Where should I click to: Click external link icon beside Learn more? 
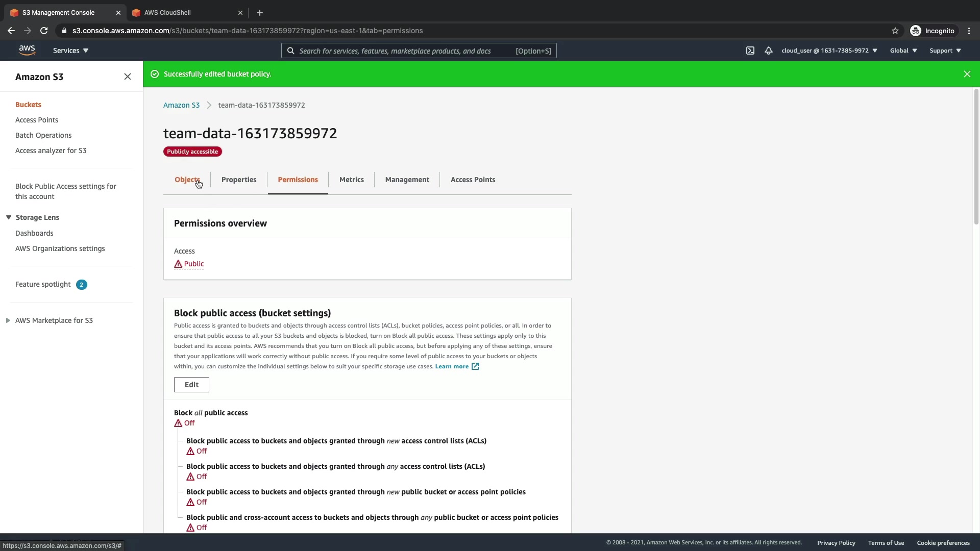[475, 366]
